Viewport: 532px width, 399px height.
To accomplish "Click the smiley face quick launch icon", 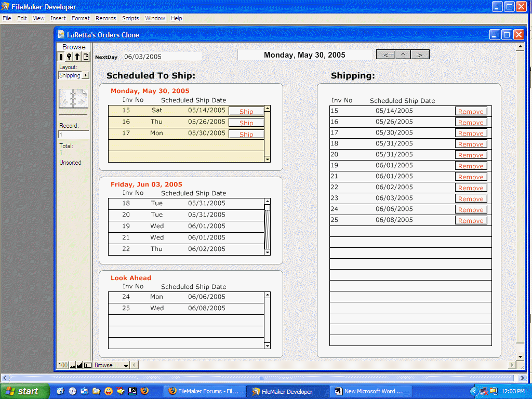I will (x=108, y=391).
